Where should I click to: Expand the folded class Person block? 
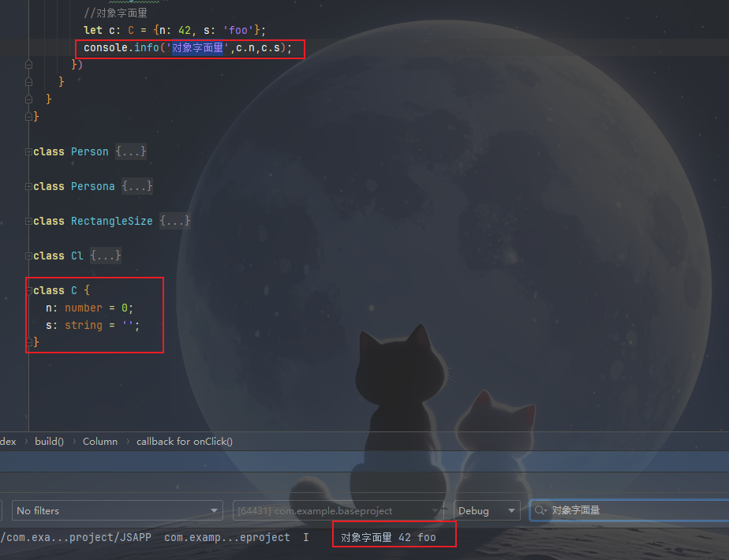click(28, 151)
